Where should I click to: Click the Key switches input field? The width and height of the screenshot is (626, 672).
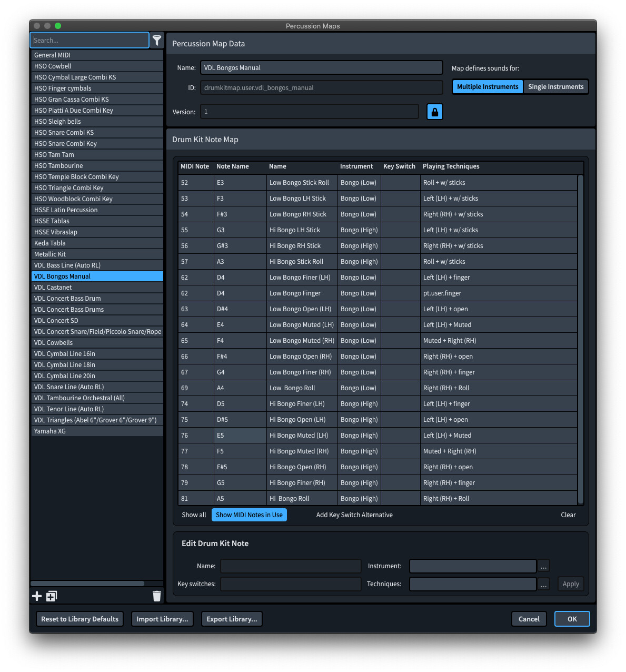(291, 584)
